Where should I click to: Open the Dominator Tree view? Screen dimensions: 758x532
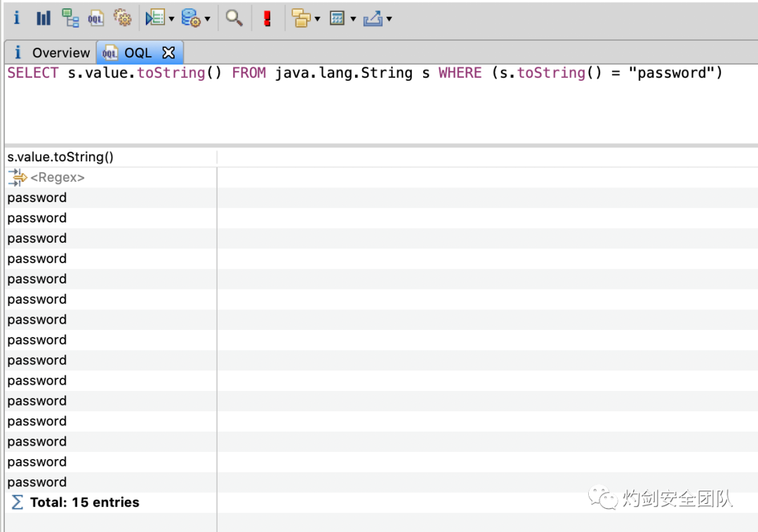coord(70,18)
